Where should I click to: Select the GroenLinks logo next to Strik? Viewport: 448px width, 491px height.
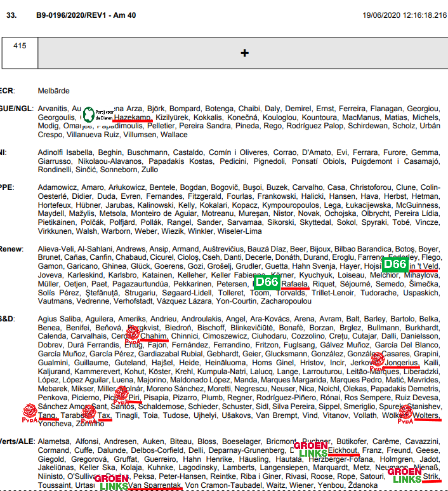[405, 476]
